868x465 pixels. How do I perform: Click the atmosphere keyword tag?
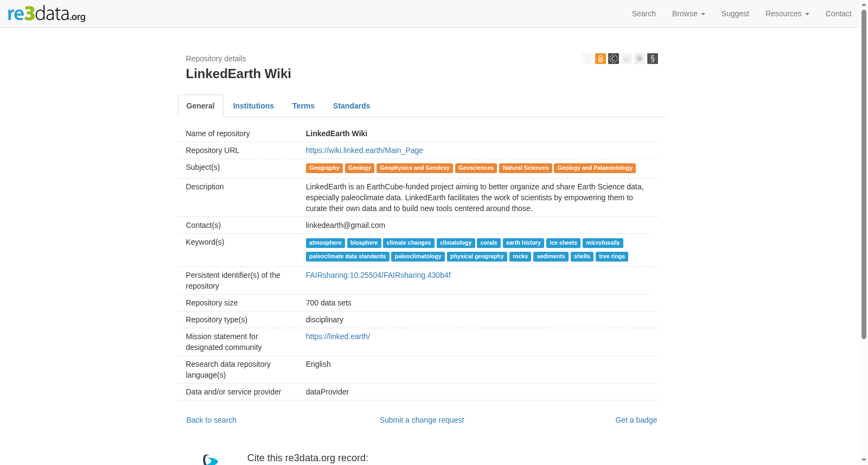325,243
